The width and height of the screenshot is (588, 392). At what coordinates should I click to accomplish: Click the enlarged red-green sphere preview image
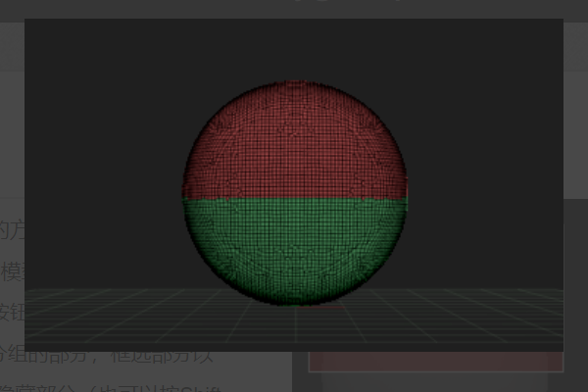pyautogui.click(x=294, y=185)
